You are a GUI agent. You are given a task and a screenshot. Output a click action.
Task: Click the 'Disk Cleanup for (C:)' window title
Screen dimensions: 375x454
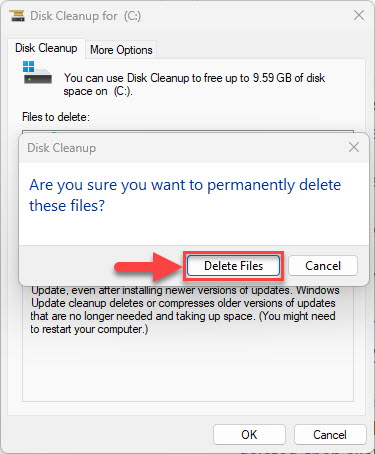pyautogui.click(x=85, y=16)
